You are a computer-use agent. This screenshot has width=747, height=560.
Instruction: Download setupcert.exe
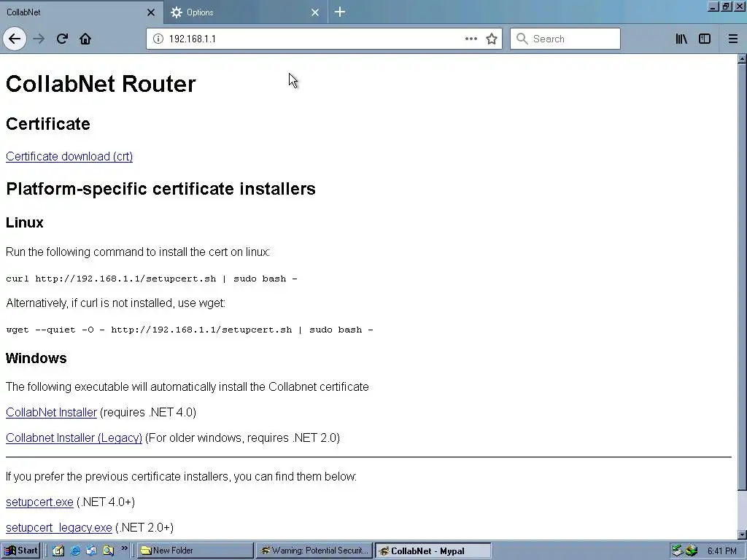coord(39,502)
